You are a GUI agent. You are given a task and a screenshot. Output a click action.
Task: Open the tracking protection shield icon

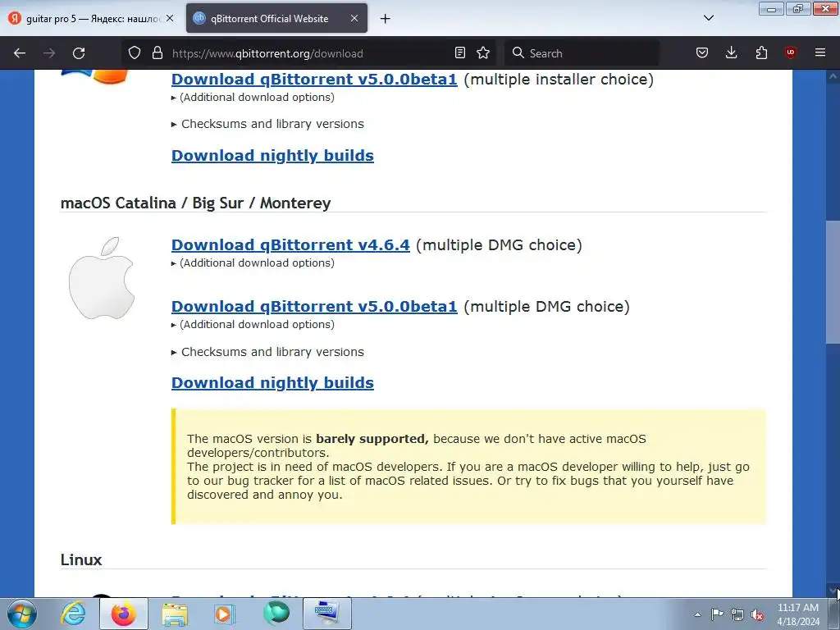135,53
